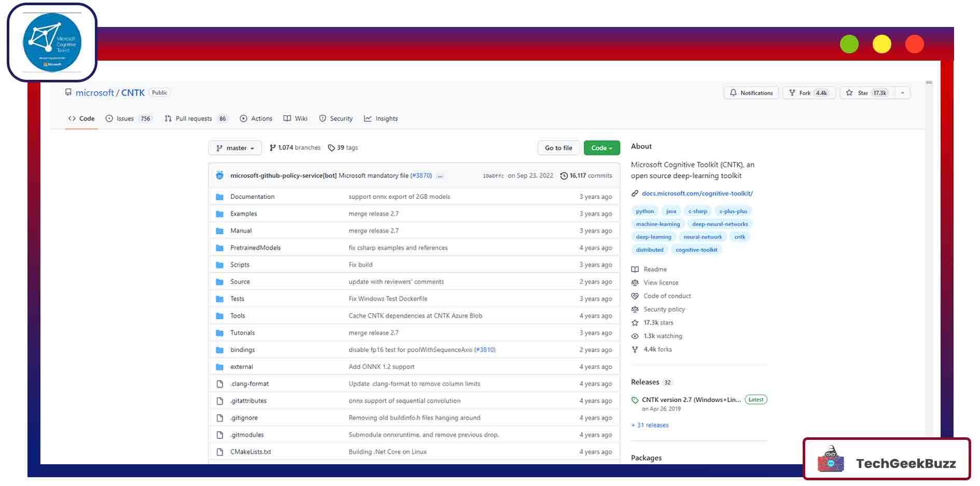
Task: Open the +31 releases link
Action: point(650,425)
